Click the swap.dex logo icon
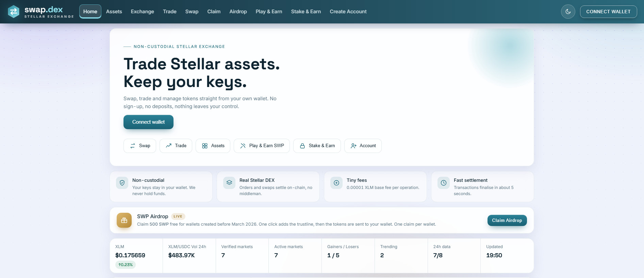This screenshot has width=644, height=278. point(14,12)
